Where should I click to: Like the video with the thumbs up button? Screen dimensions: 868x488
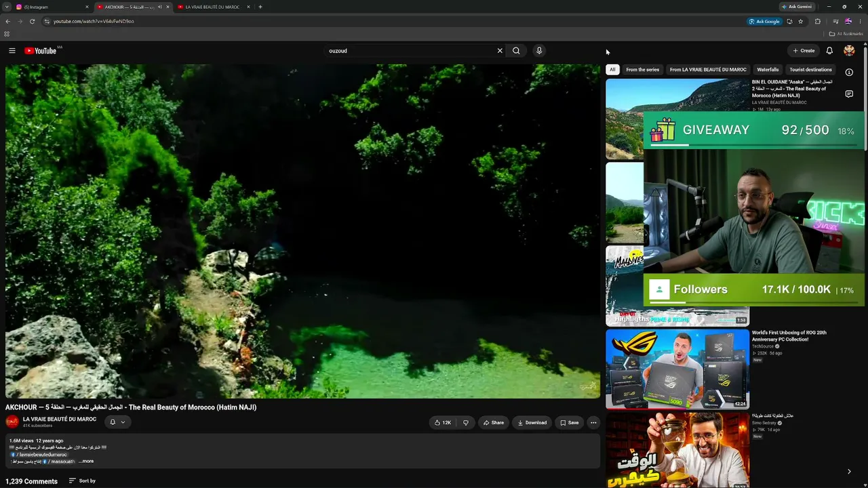point(443,422)
